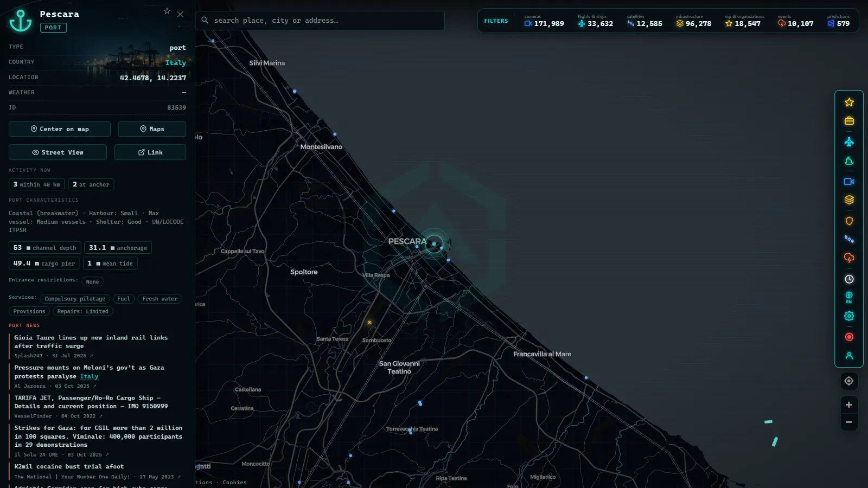Change language via the globe EN icon

pos(849,297)
